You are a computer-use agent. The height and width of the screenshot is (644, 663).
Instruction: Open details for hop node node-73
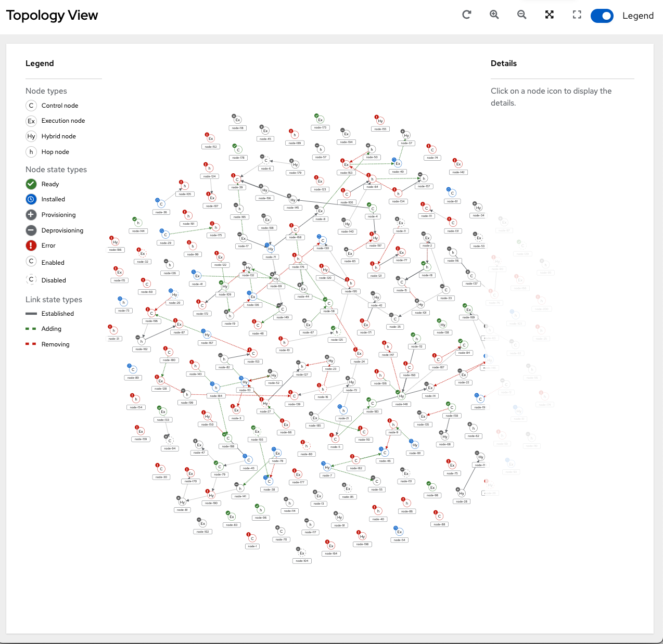(x=123, y=302)
